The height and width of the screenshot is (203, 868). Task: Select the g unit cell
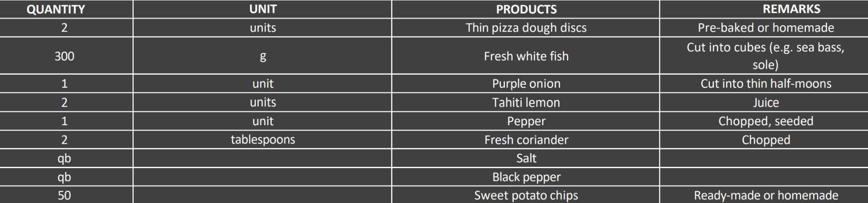pyautogui.click(x=263, y=56)
